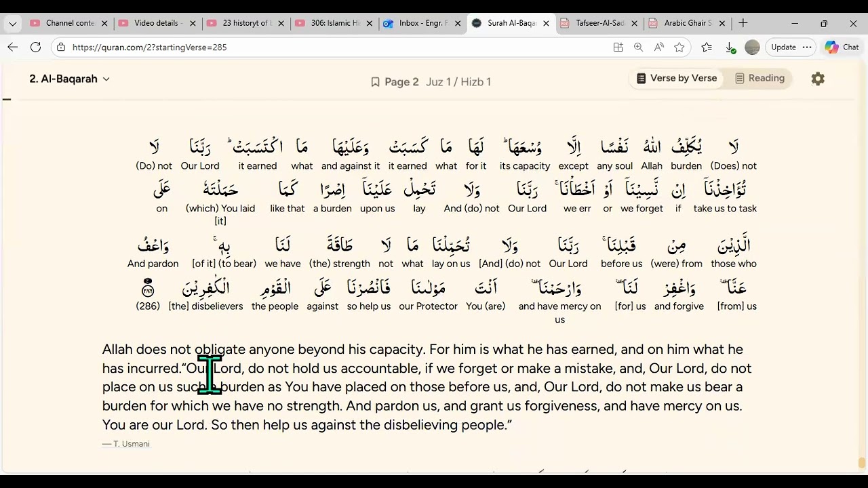
Task: Open the browser downloads icon
Action: (x=730, y=47)
